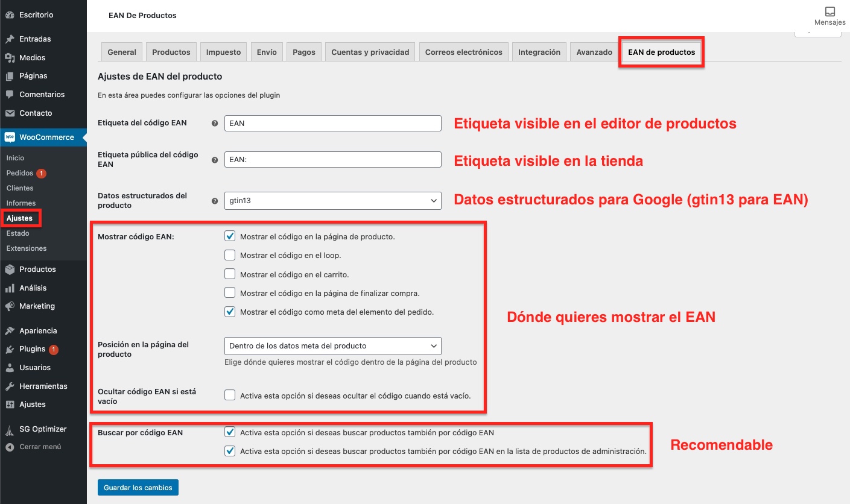The height and width of the screenshot is (504, 850).
Task: Open the gtin13 structured data dropdown
Action: coord(332,201)
